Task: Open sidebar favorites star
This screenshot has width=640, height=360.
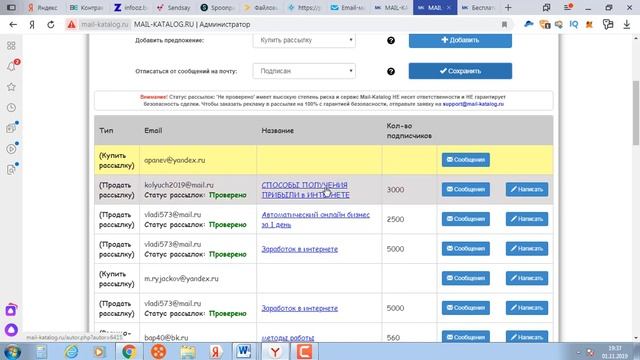Action: pyautogui.click(x=11, y=87)
